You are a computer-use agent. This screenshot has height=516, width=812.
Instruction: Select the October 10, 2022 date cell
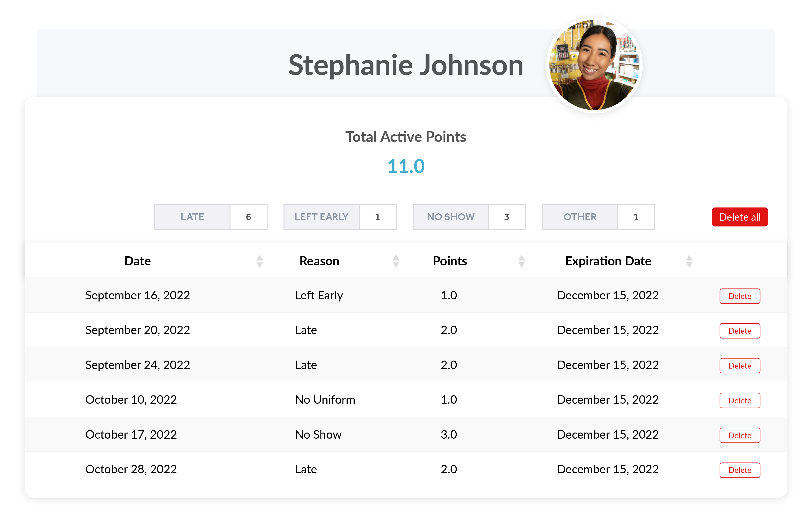coord(131,400)
